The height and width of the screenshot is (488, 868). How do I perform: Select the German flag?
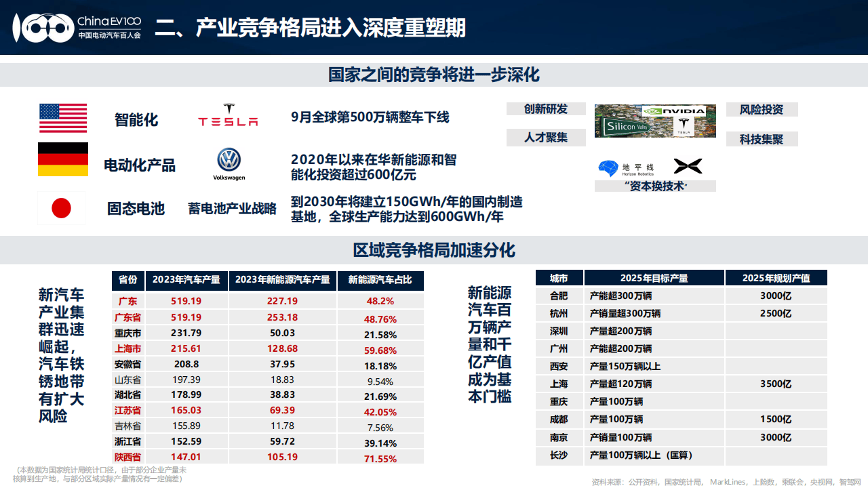click(63, 159)
